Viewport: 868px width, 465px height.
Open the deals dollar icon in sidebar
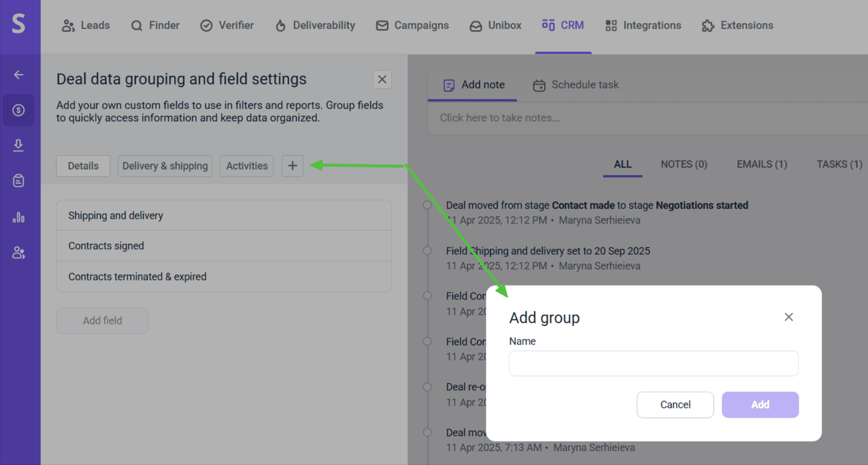point(19,110)
